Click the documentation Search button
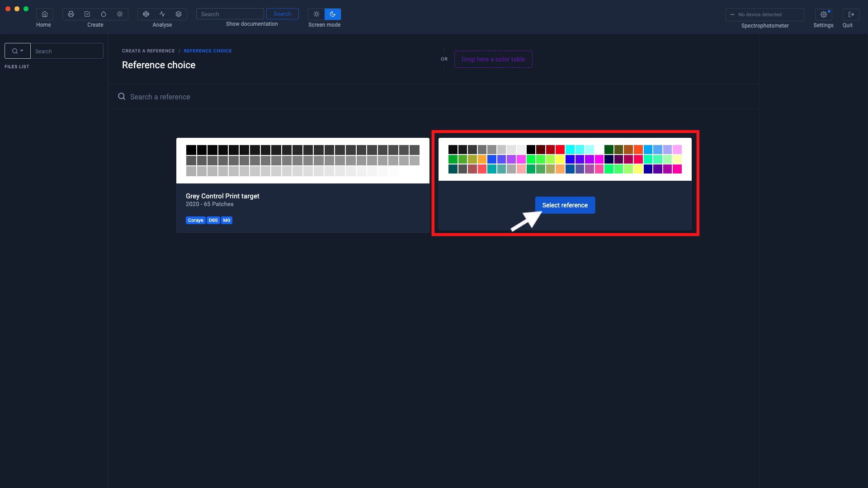 (x=283, y=14)
